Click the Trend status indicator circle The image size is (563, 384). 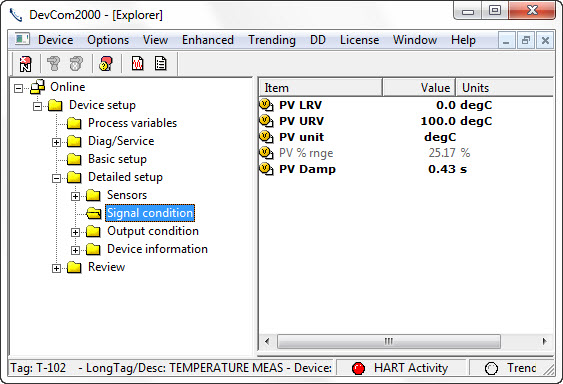tap(491, 368)
